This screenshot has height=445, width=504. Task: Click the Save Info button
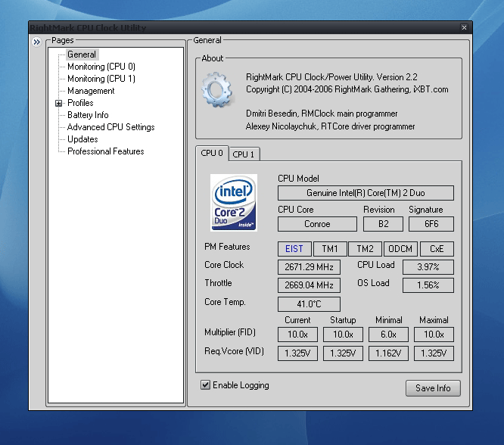433,388
